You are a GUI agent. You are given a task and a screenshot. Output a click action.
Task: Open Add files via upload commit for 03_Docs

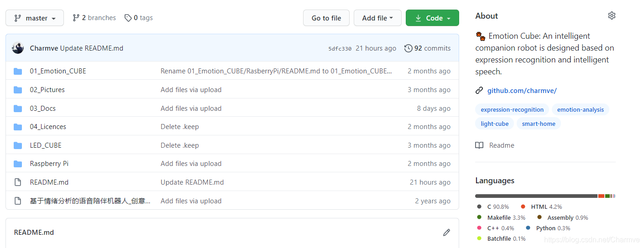point(191,108)
